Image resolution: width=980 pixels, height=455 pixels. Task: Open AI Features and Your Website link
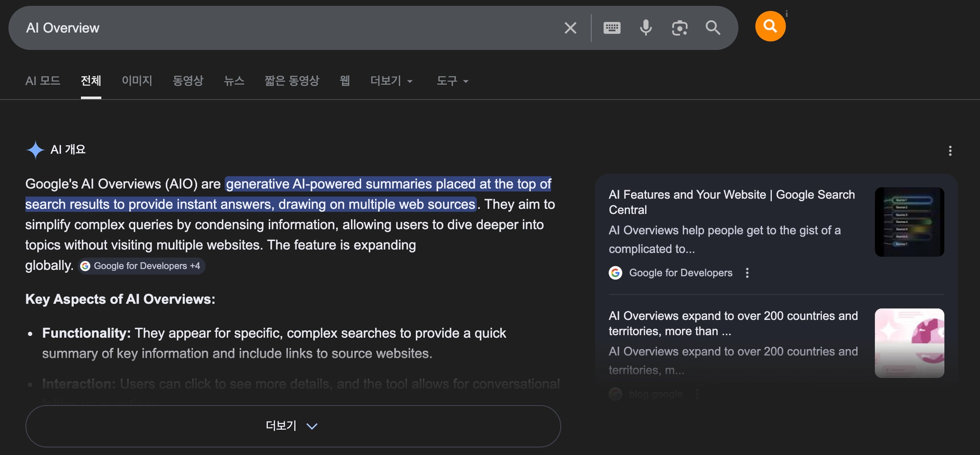pos(731,202)
